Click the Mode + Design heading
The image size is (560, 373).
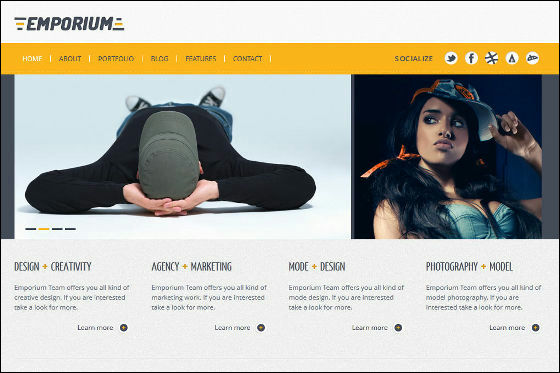point(317,267)
